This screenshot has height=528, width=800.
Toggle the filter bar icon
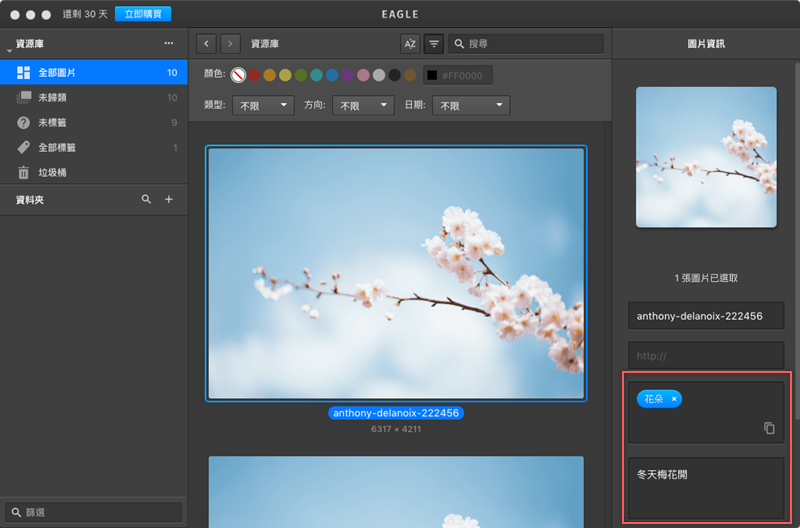(434, 44)
